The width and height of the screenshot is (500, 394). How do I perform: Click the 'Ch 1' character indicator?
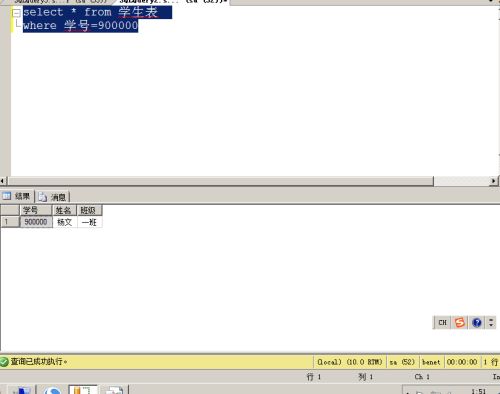pyautogui.click(x=422, y=377)
